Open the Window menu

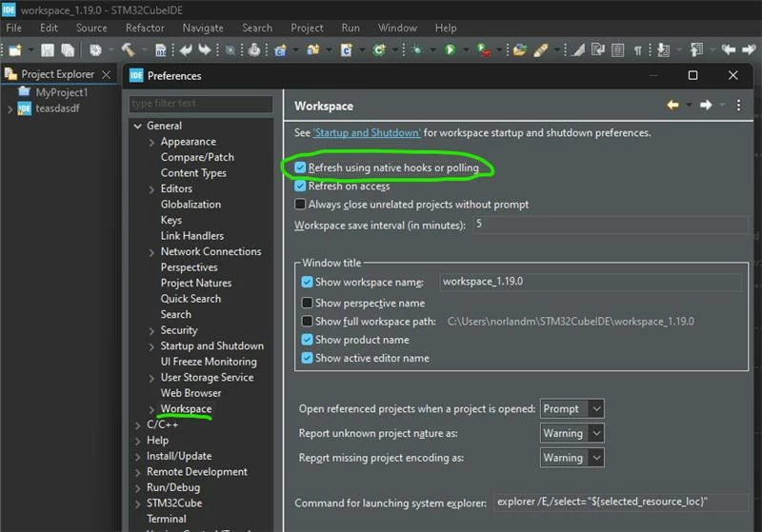pos(397,29)
